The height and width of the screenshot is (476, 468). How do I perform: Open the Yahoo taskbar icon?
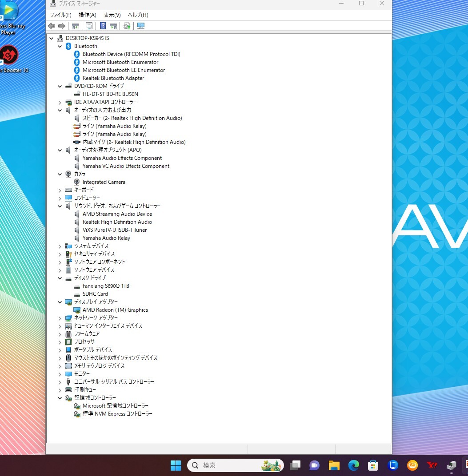click(x=432, y=465)
